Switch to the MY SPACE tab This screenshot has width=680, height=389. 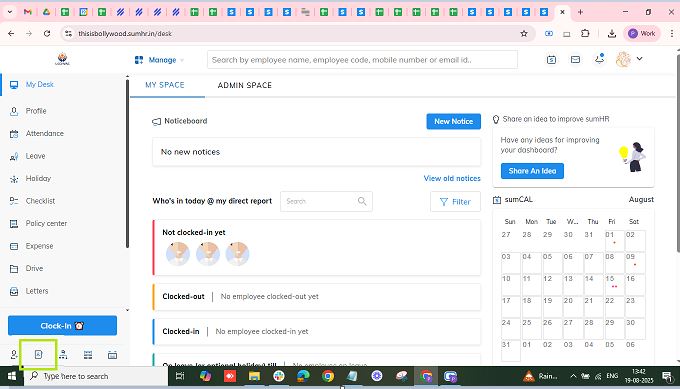pyautogui.click(x=165, y=85)
